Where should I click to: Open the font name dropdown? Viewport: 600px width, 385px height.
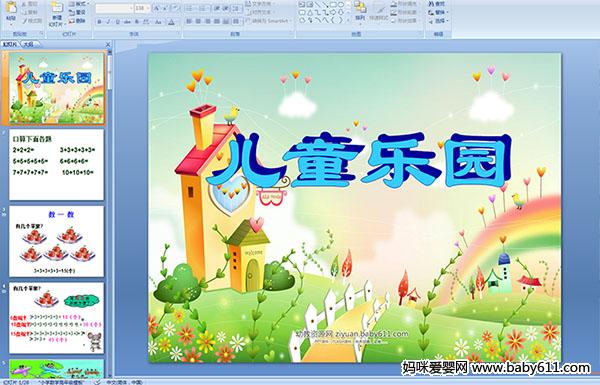(x=130, y=8)
